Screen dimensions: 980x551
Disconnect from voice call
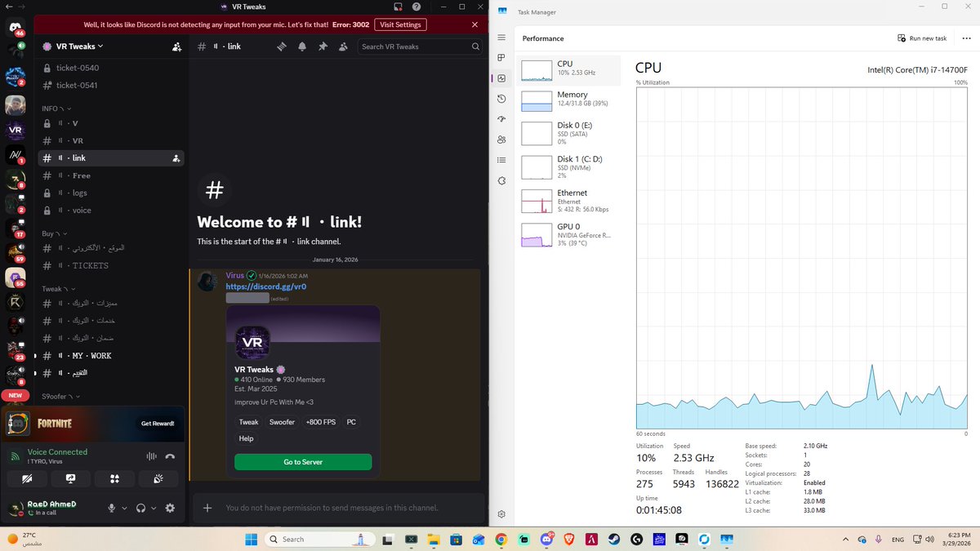coord(170,456)
